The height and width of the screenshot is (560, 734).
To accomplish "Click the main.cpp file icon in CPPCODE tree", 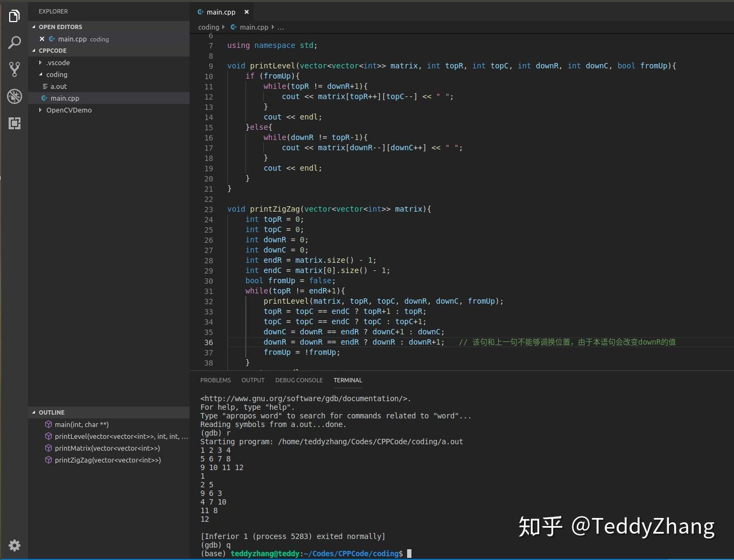I will pyautogui.click(x=44, y=98).
